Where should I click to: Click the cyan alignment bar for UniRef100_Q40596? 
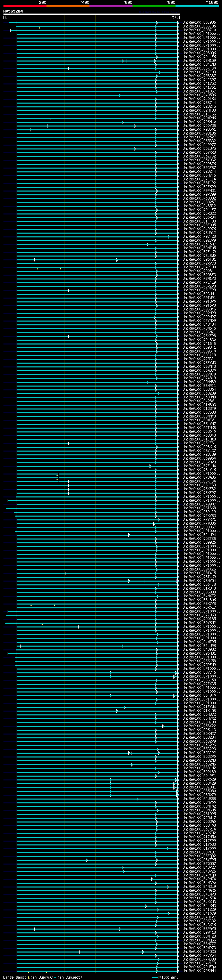pos(98,96)
